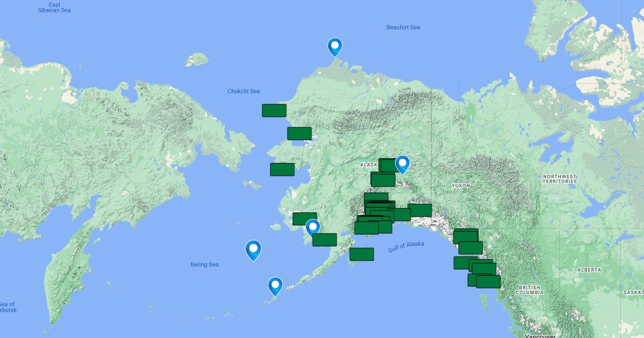
Task: Open green marker left of Gulf of Alaska label
Action: point(361,254)
